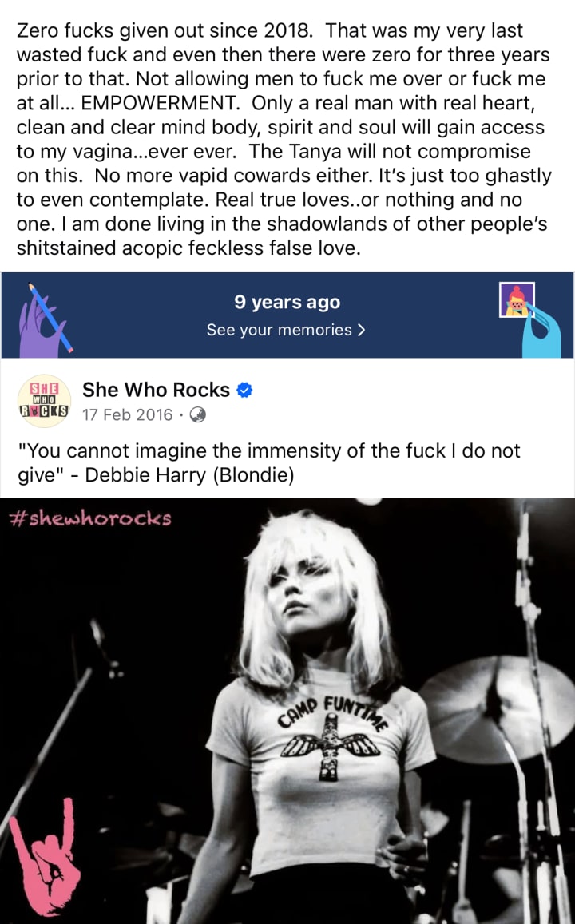
Task: Click the Zero fucks given post text
Action: 284,139
